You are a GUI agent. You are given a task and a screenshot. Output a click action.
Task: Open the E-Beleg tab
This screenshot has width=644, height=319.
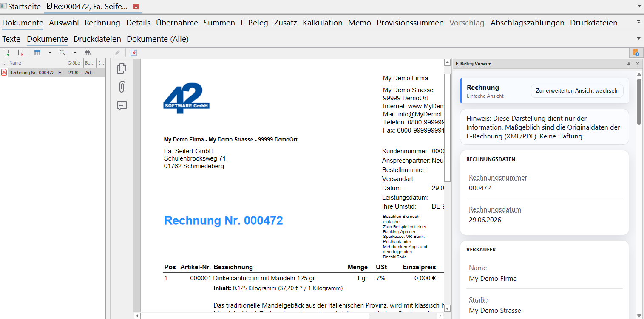[x=254, y=23]
